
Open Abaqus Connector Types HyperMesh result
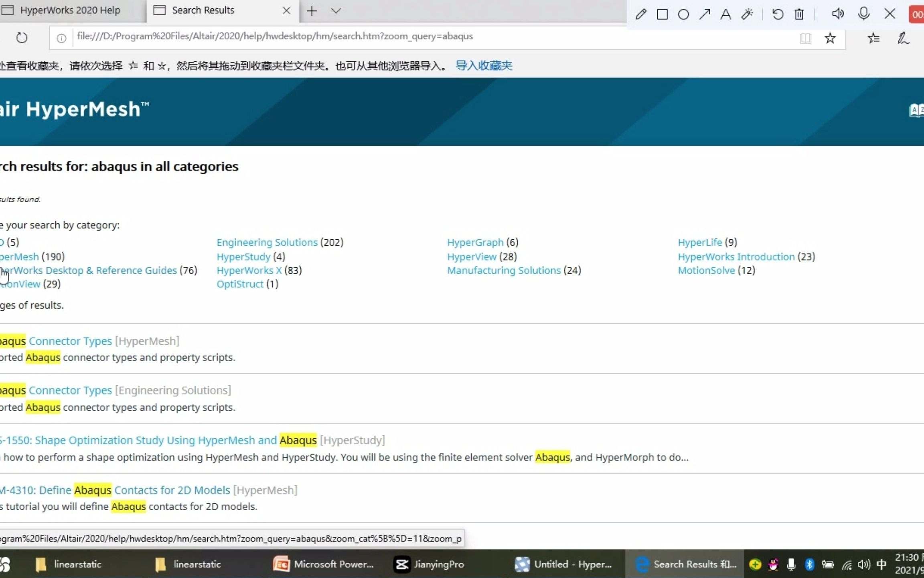56,341
